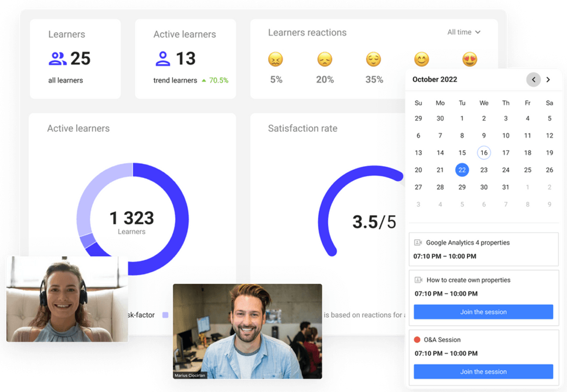
Task: Click the October 2022 month title
Action: point(435,80)
